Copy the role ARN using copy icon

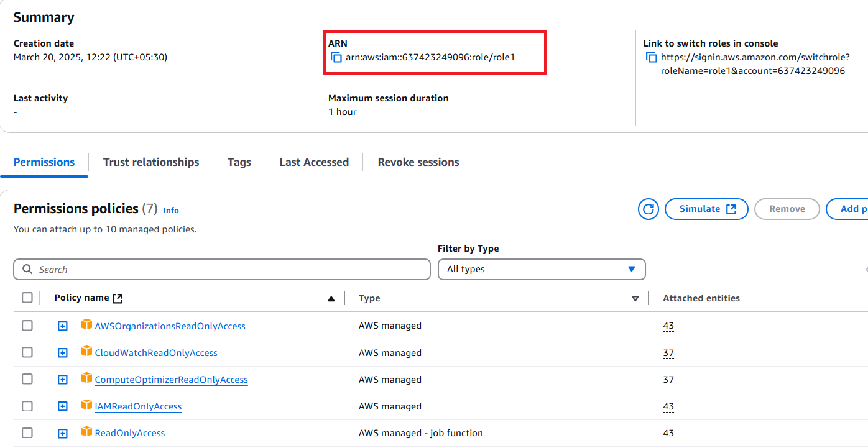pyautogui.click(x=336, y=57)
